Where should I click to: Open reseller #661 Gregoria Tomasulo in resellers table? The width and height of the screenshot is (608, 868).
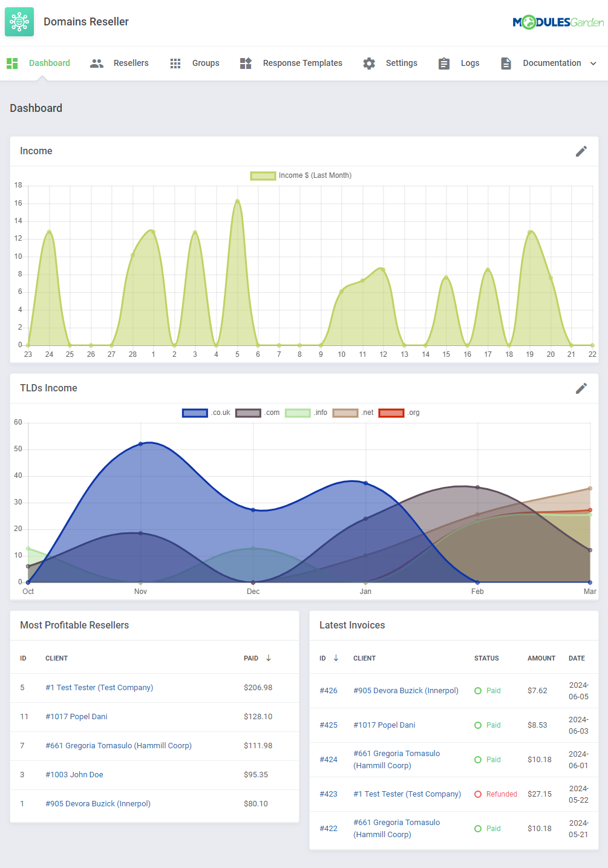click(x=119, y=746)
